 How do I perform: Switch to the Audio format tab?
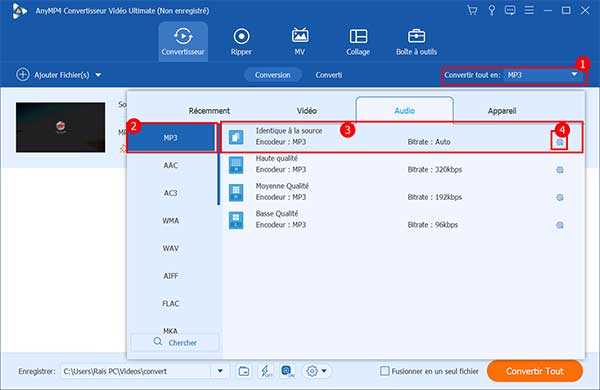[x=404, y=110]
